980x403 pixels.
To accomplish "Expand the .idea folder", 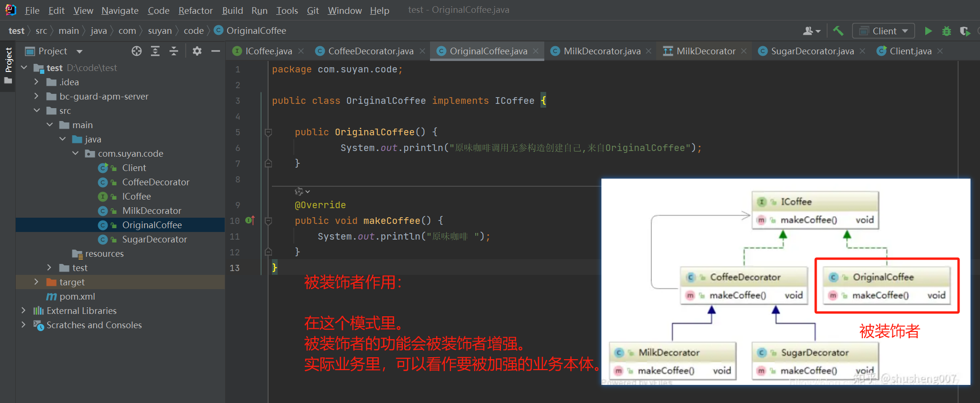I will click(x=37, y=82).
